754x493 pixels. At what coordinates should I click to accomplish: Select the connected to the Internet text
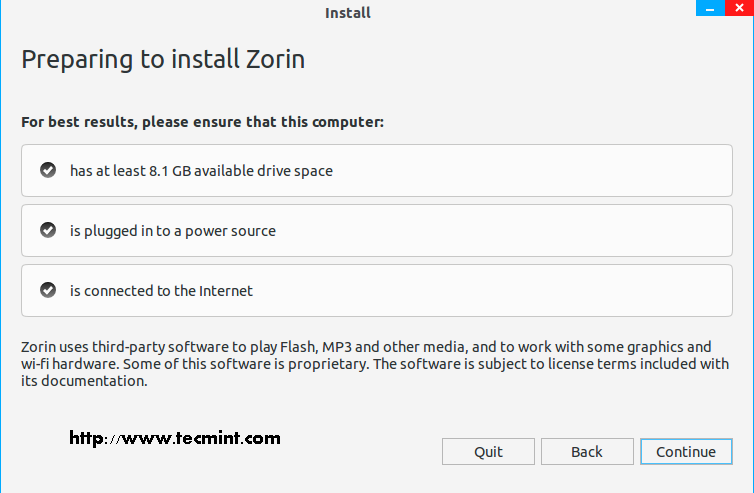point(161,291)
